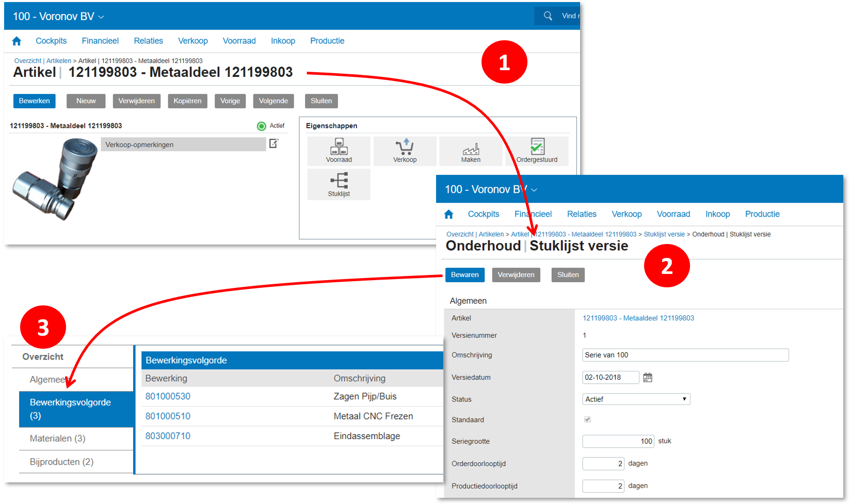Open bewerking link 801000530

point(168,396)
